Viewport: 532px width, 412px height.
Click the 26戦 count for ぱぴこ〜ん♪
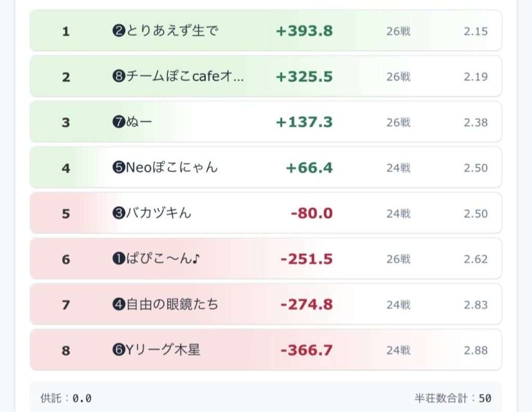(398, 259)
